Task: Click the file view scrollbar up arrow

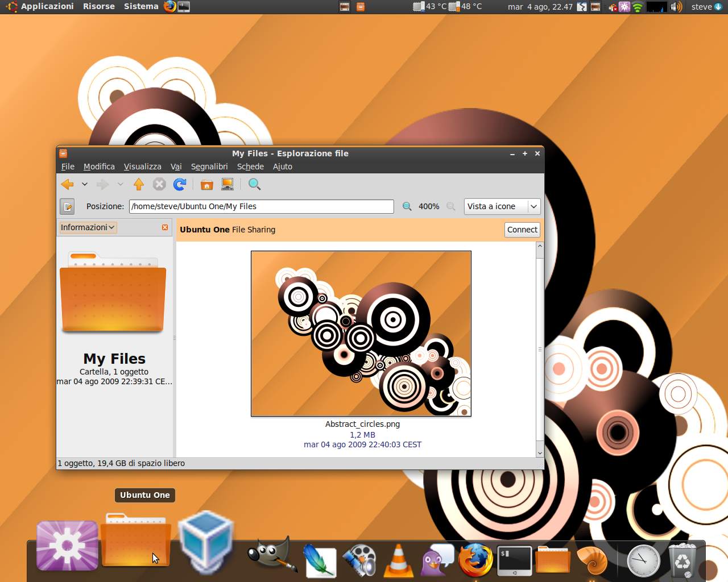Action: click(540, 246)
